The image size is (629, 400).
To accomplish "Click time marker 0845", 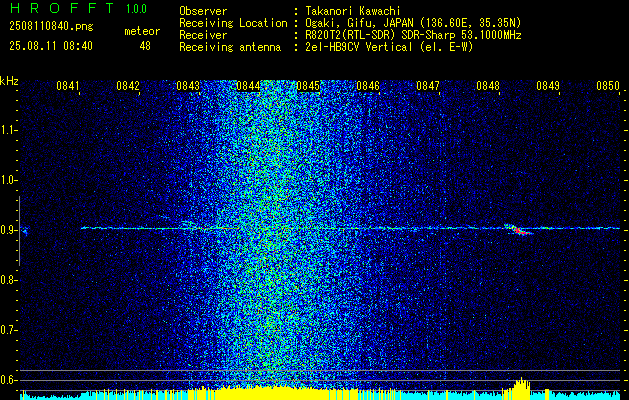I will click(x=308, y=86).
